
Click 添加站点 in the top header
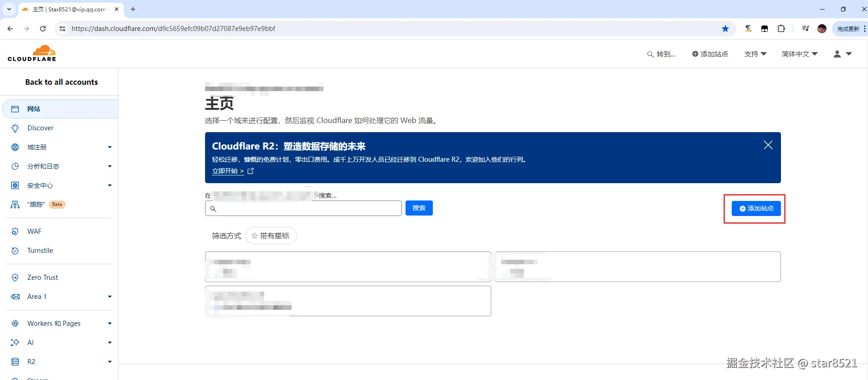(x=710, y=54)
